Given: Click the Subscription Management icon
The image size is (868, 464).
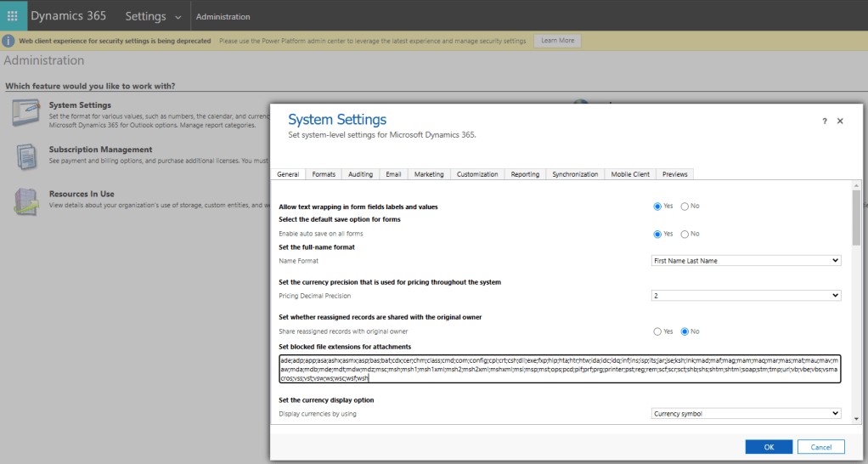Looking at the screenshot, I should pyautogui.click(x=25, y=156).
